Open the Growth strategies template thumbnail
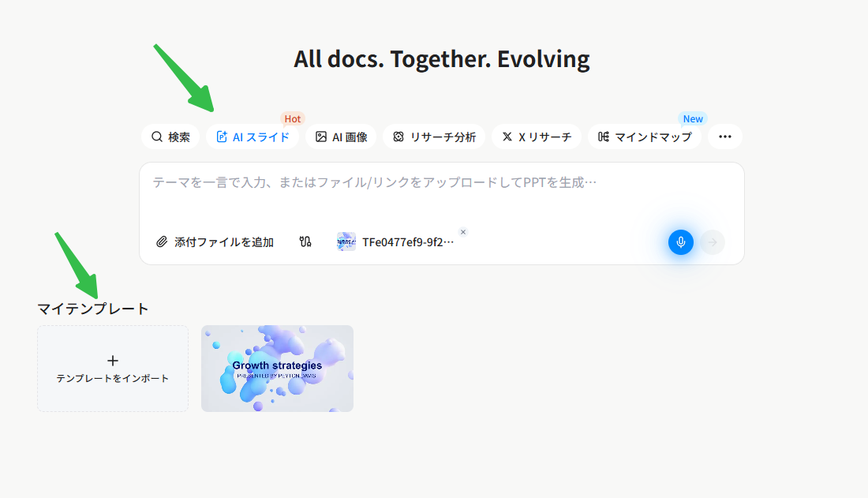The height and width of the screenshot is (498, 868). point(277,368)
